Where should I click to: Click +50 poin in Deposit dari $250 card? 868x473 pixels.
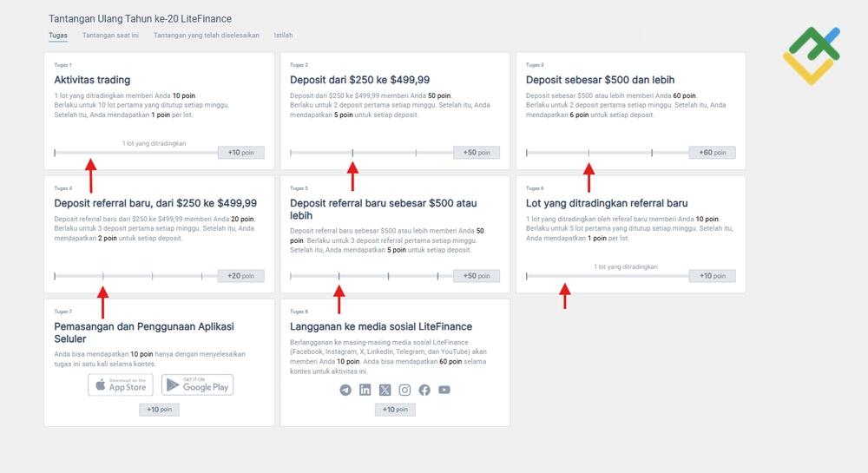tap(477, 153)
